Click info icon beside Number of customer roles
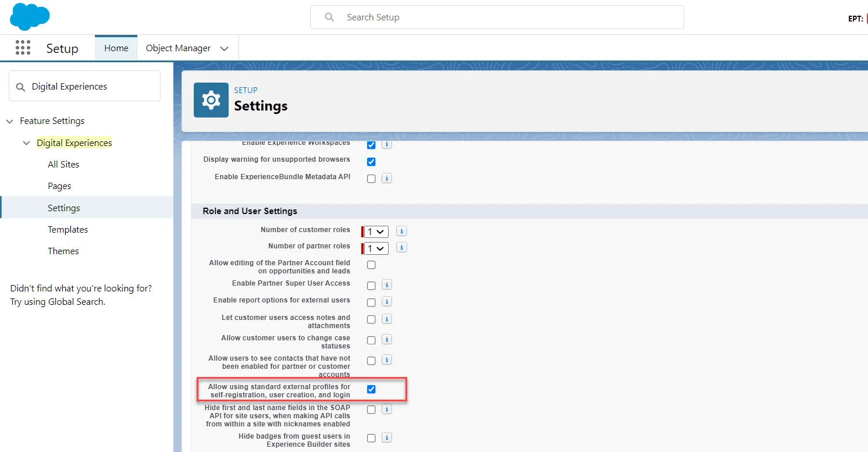868x452 pixels. [x=401, y=232]
